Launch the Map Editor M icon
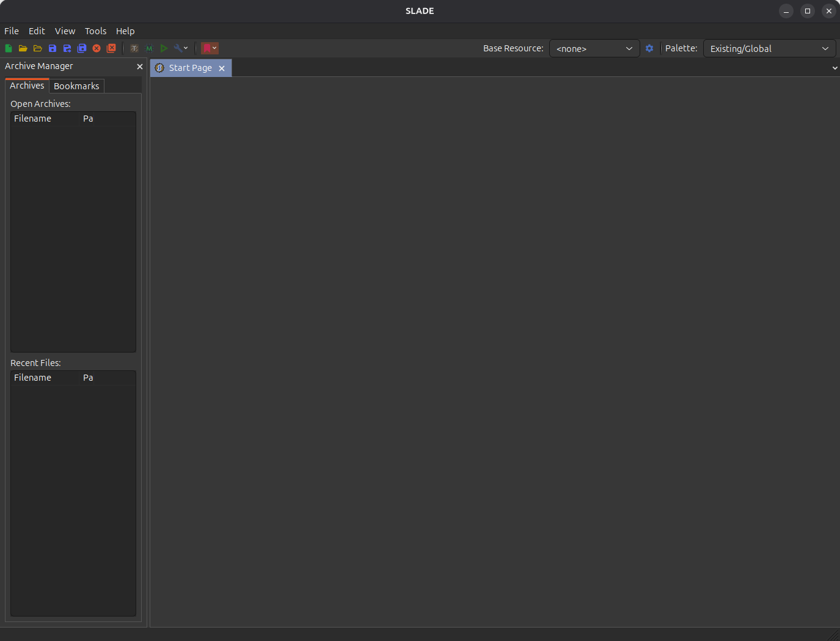The image size is (840, 641). coord(149,48)
